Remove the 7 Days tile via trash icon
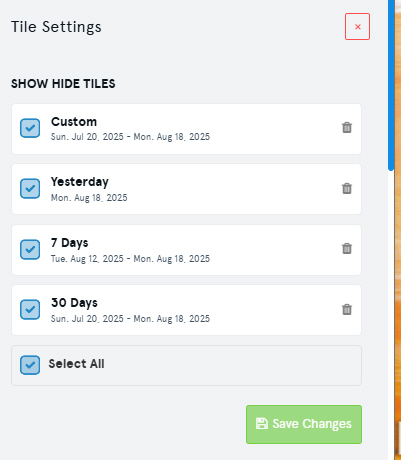Viewport: 401px width, 460px height. [347, 248]
